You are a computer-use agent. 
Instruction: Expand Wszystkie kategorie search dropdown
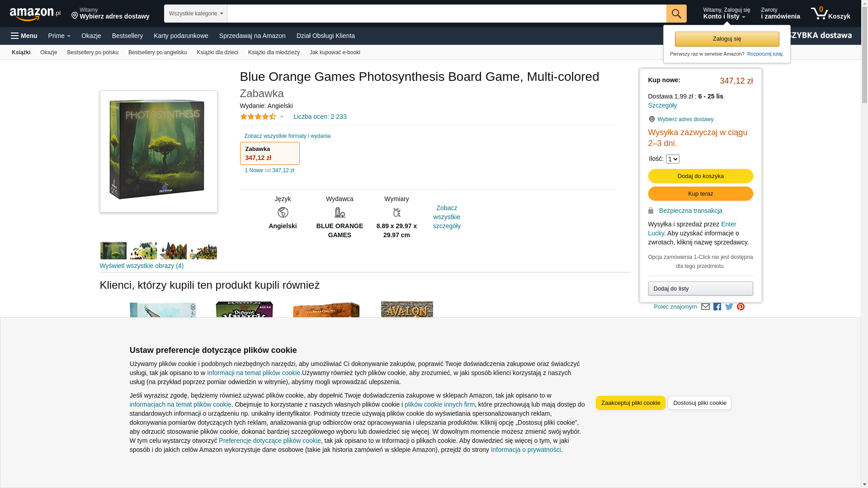[196, 14]
